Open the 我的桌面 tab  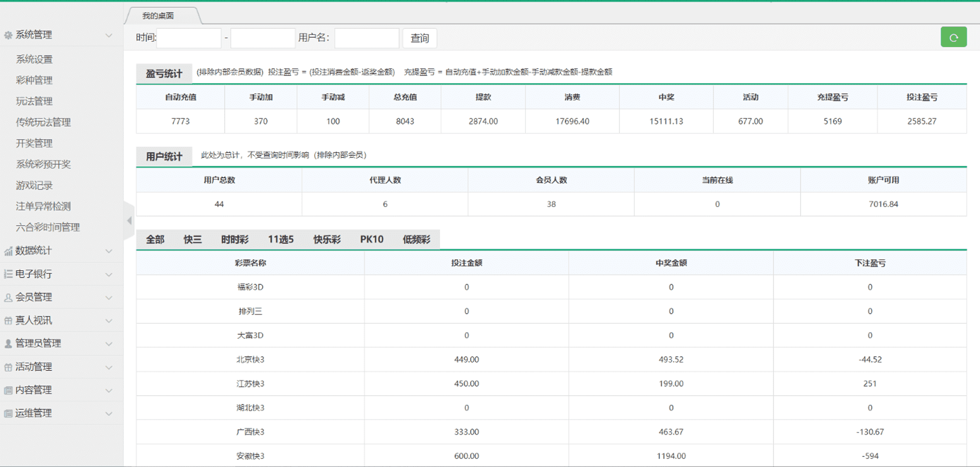(x=158, y=16)
